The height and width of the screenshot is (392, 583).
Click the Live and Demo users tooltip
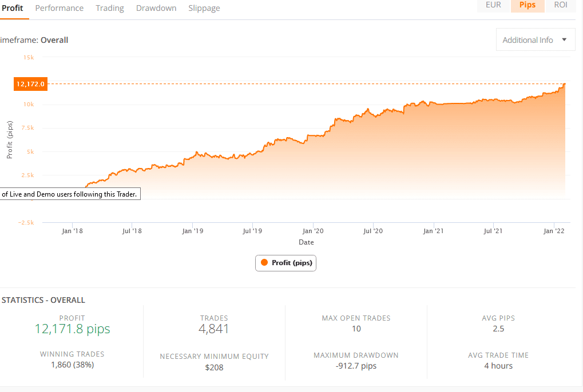tap(70, 194)
